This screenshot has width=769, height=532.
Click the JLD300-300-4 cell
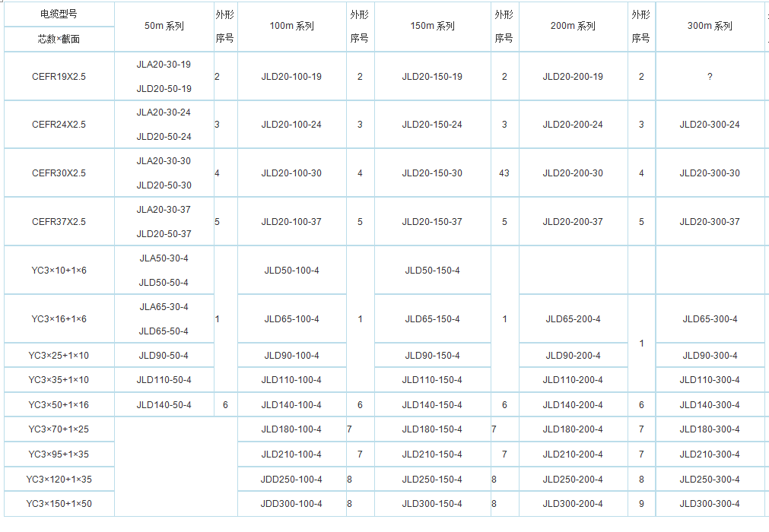710,504
